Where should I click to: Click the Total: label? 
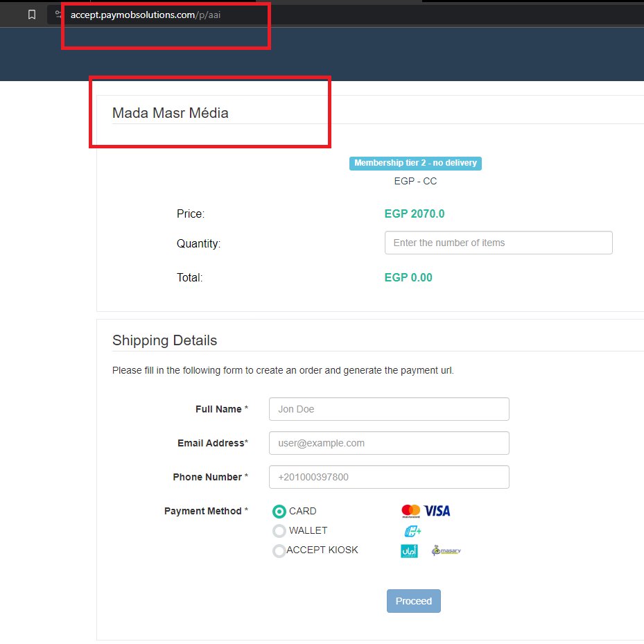189,278
